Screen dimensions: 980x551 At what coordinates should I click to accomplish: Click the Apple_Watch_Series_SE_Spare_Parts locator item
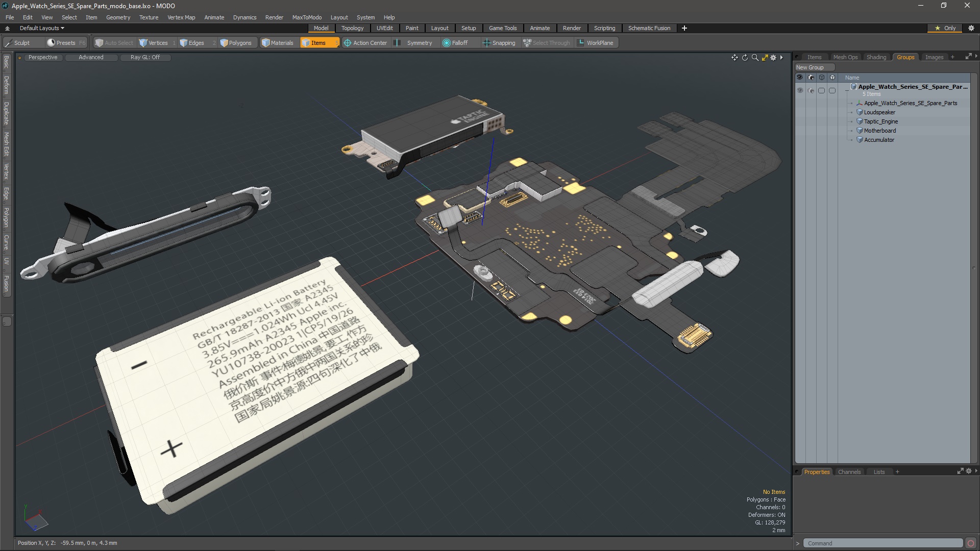click(911, 103)
